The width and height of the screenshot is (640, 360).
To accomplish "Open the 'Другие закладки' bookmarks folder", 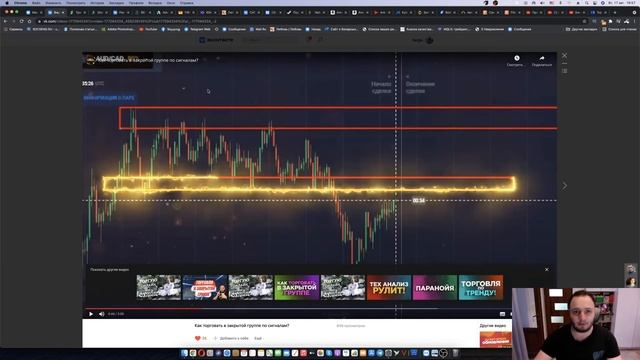I will tap(582, 29).
